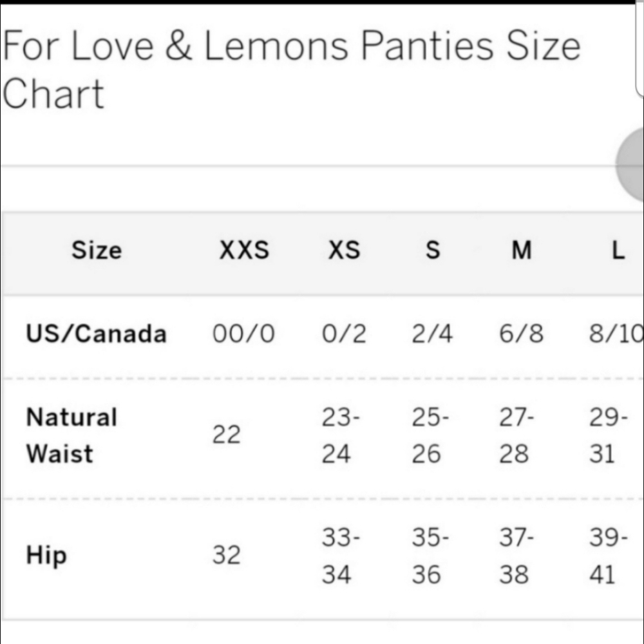Select the hip value 32 cell

(x=226, y=555)
